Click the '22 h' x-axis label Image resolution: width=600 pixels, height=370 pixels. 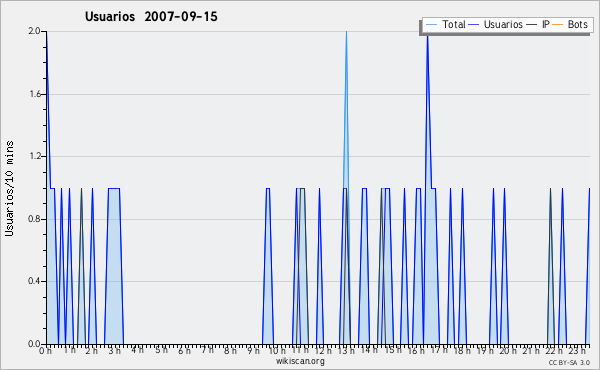click(554, 350)
